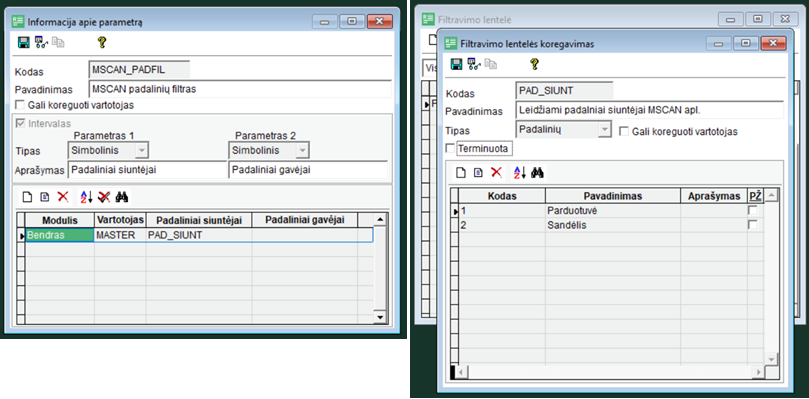Click the Kodas column header in the filter table

pos(502,196)
